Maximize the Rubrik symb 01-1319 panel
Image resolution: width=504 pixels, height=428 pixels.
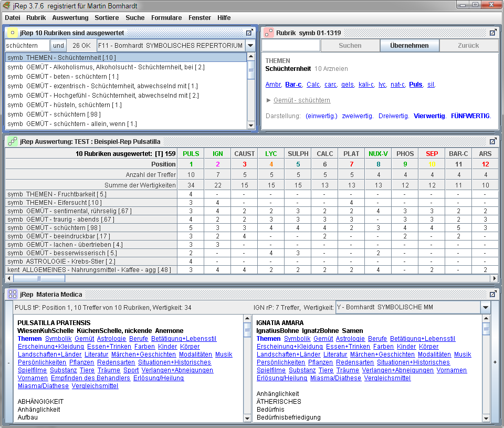point(493,33)
